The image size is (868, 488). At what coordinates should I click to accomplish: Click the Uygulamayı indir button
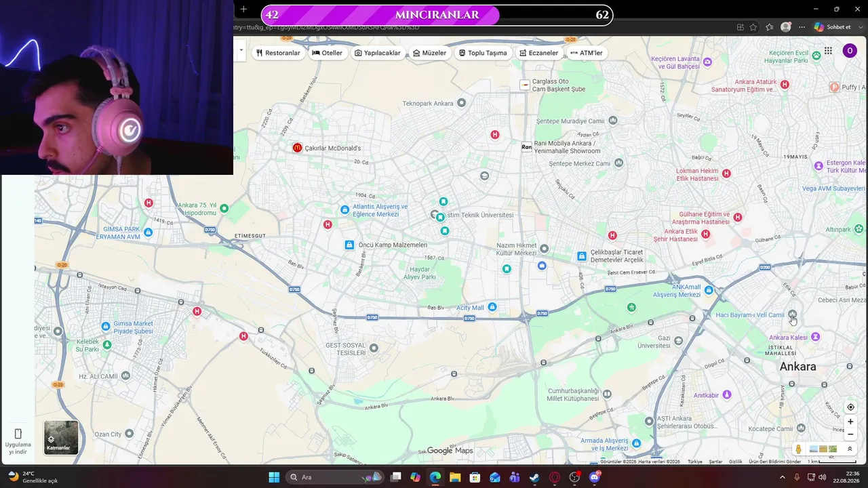[18, 441]
